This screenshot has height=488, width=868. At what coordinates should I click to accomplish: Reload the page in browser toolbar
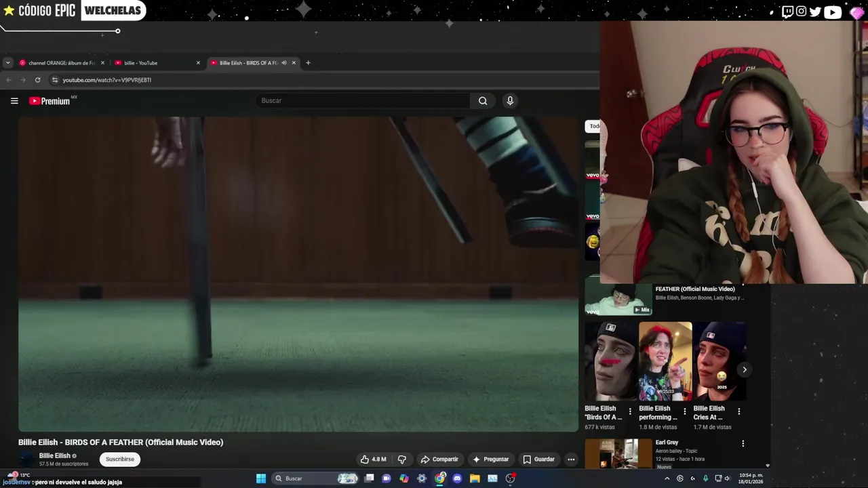click(x=37, y=80)
